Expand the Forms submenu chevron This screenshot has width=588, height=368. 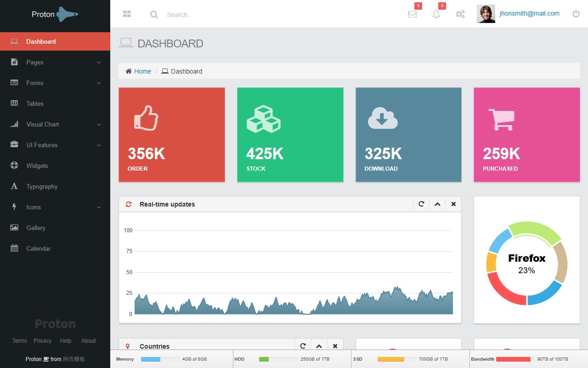click(x=99, y=83)
